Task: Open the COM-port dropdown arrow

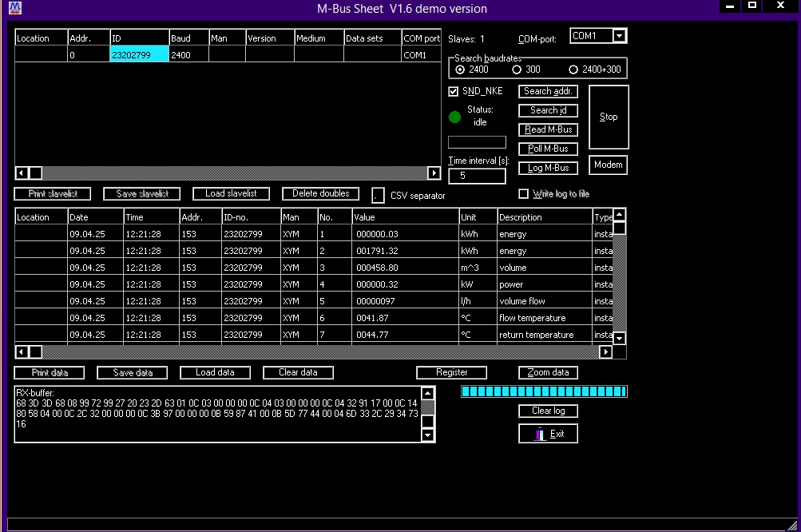Action: point(619,36)
